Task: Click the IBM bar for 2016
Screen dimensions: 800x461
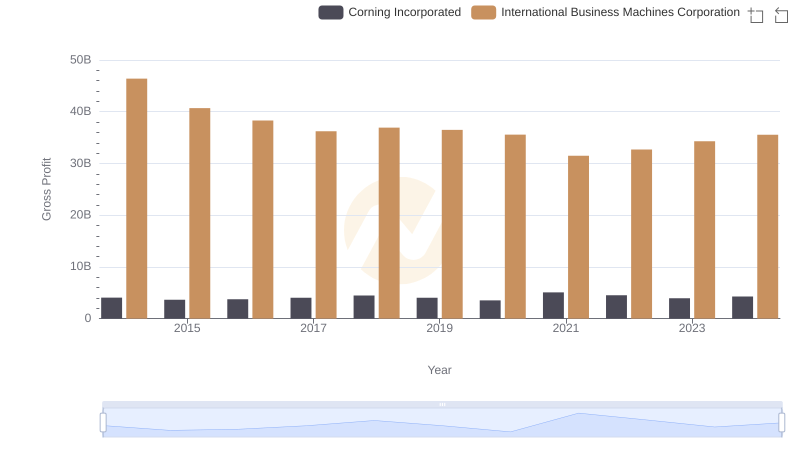Action: (263, 219)
